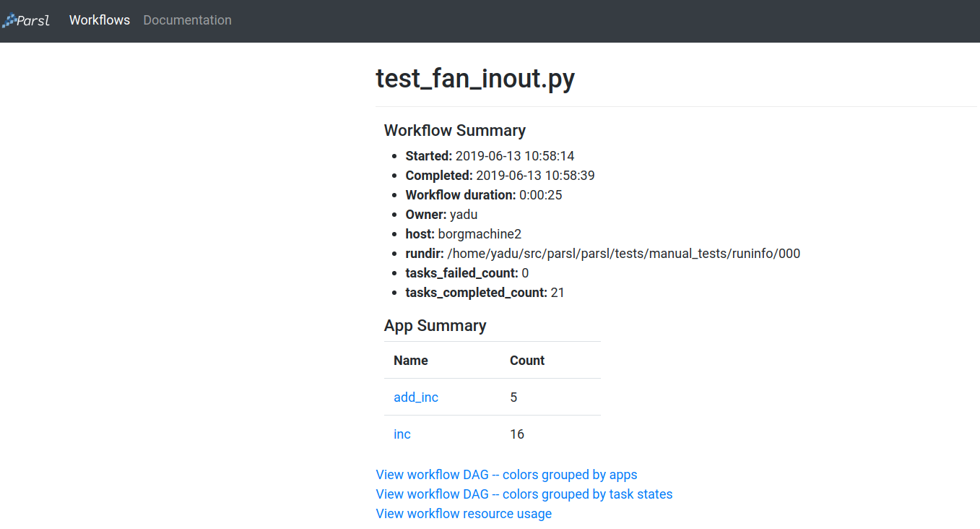Click the test_fan_inout.py page heading
This screenshot has height=529, width=980.
coord(475,78)
